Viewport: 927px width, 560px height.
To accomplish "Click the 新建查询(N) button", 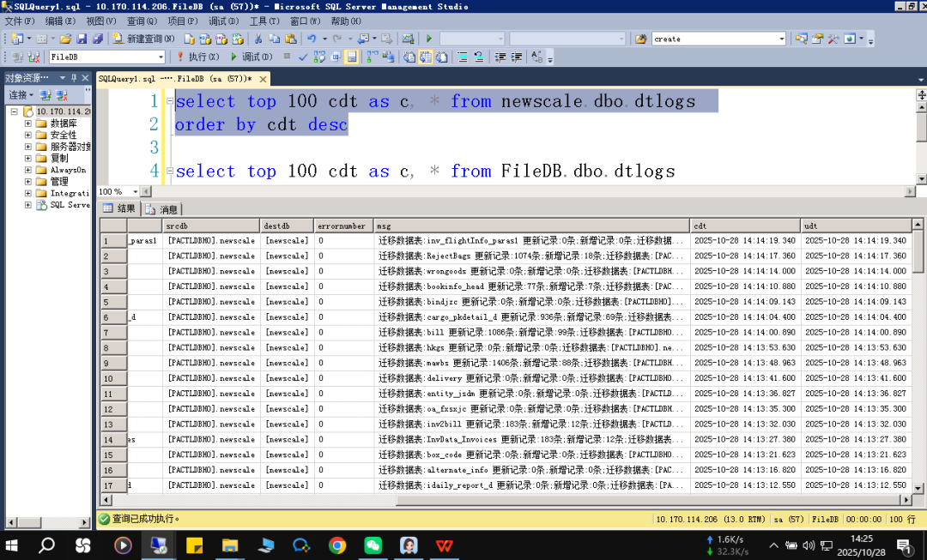I will [143, 39].
